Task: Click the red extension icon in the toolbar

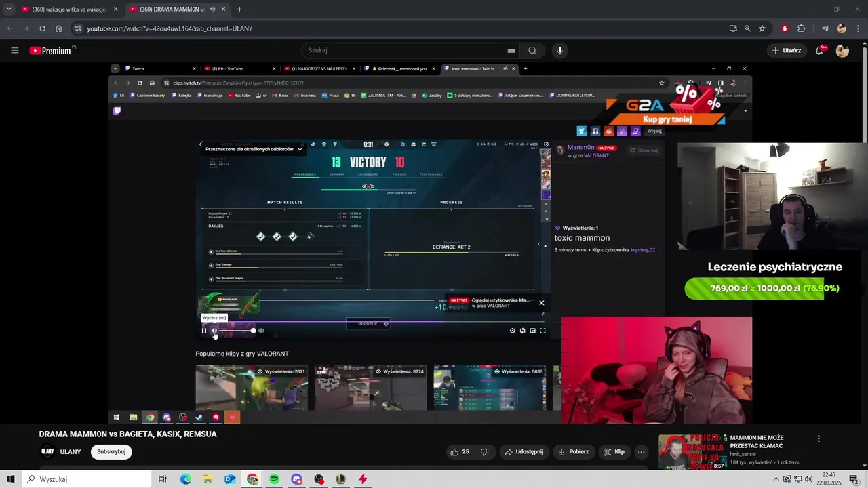Action: 785,28
